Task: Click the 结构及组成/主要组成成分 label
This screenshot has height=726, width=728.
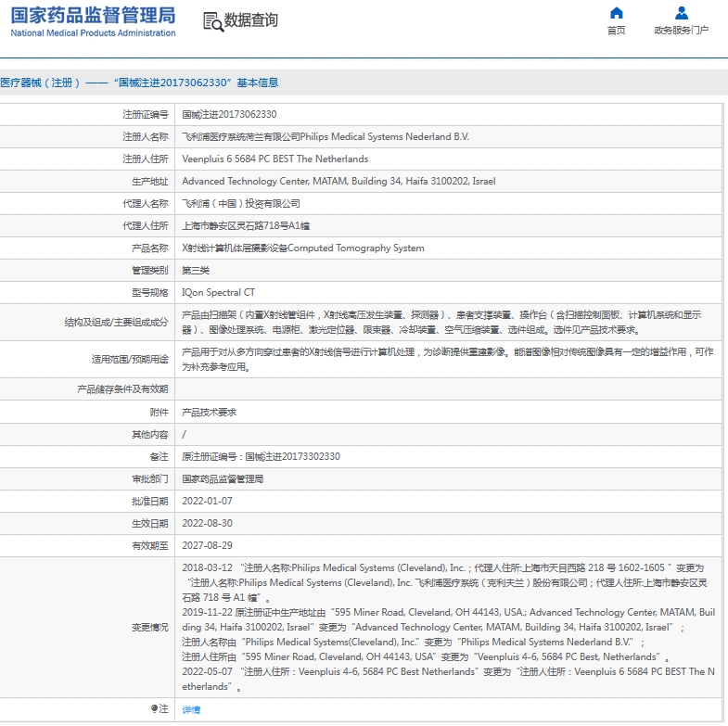Action: (x=116, y=322)
